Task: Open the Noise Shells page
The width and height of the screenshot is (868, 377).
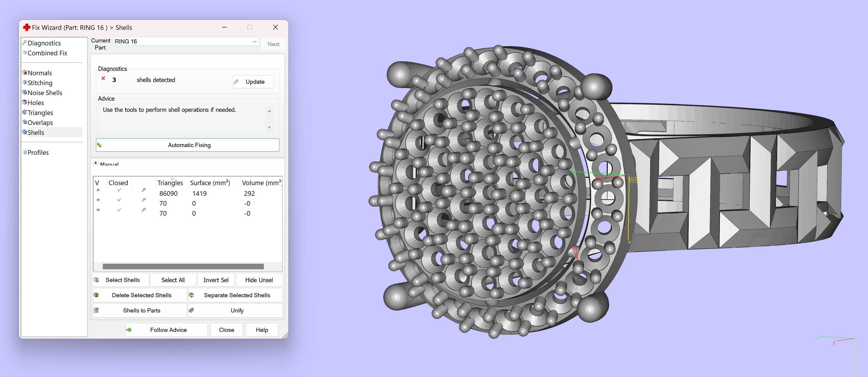Action: pos(45,93)
